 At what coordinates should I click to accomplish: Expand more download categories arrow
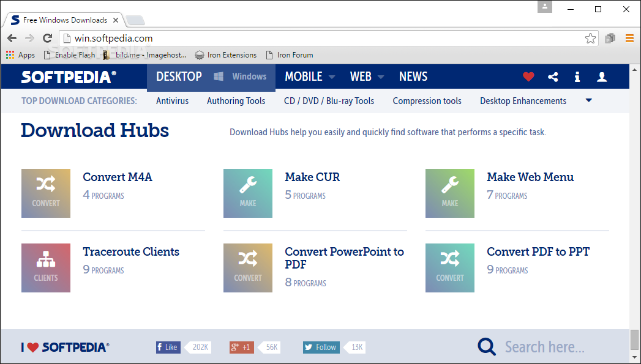click(x=589, y=100)
